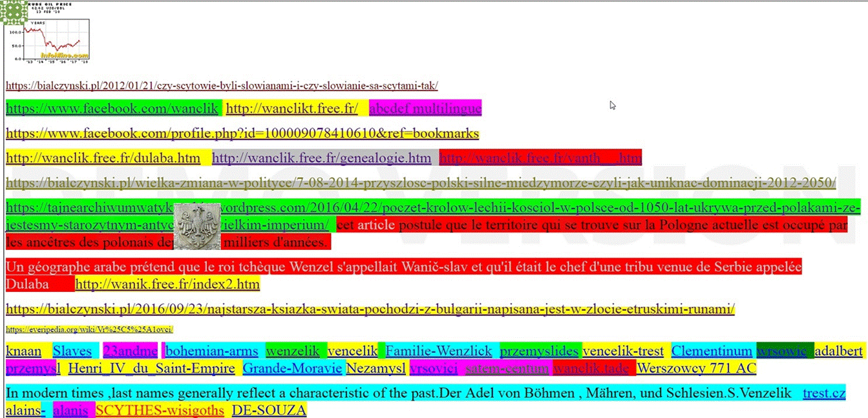The height and width of the screenshot is (418, 868).
Task: Follow the wanclik.free.fr/dulaba.htm link
Action: 103,158
